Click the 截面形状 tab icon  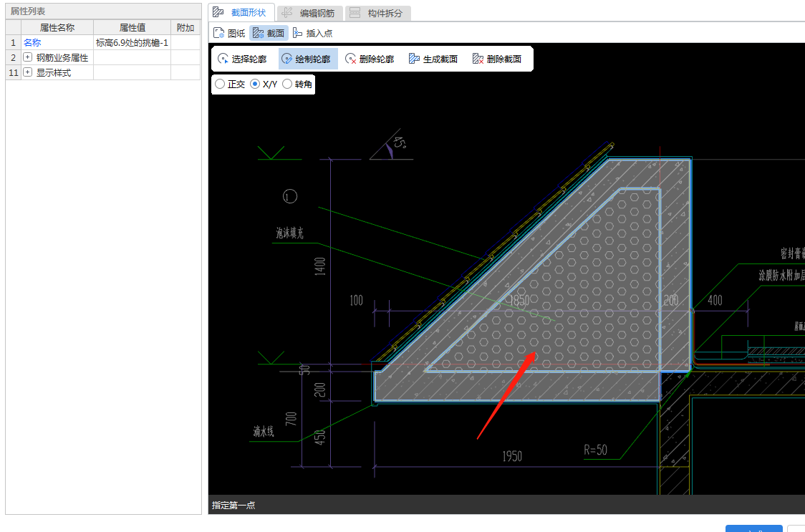(x=218, y=12)
